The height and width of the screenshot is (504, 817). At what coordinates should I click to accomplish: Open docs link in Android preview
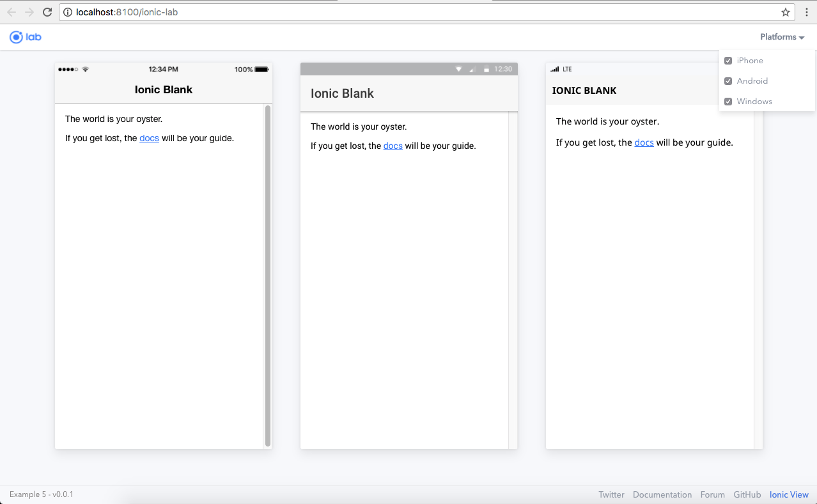click(393, 146)
